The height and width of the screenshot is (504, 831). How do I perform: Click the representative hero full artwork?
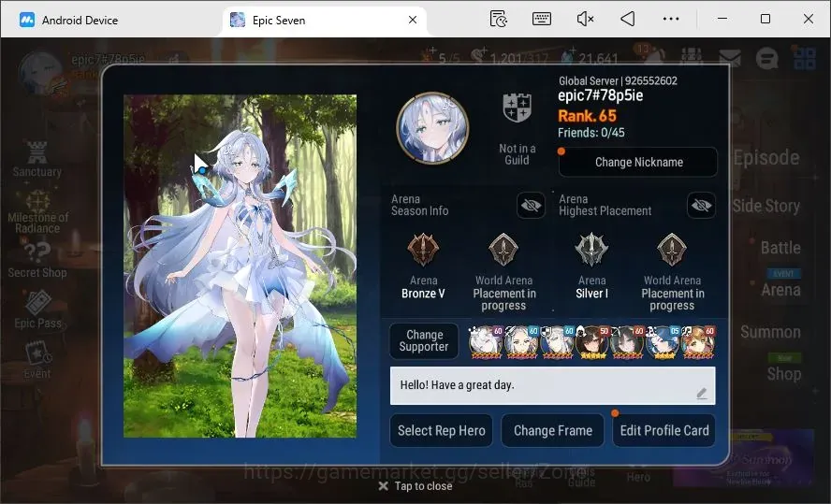click(x=241, y=266)
